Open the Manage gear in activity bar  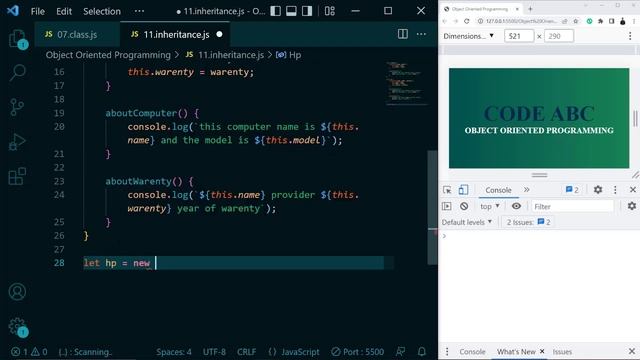coord(17,327)
